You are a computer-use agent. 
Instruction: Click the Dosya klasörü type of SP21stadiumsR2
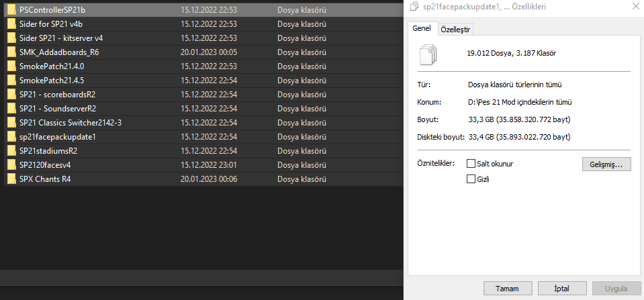pyautogui.click(x=302, y=150)
